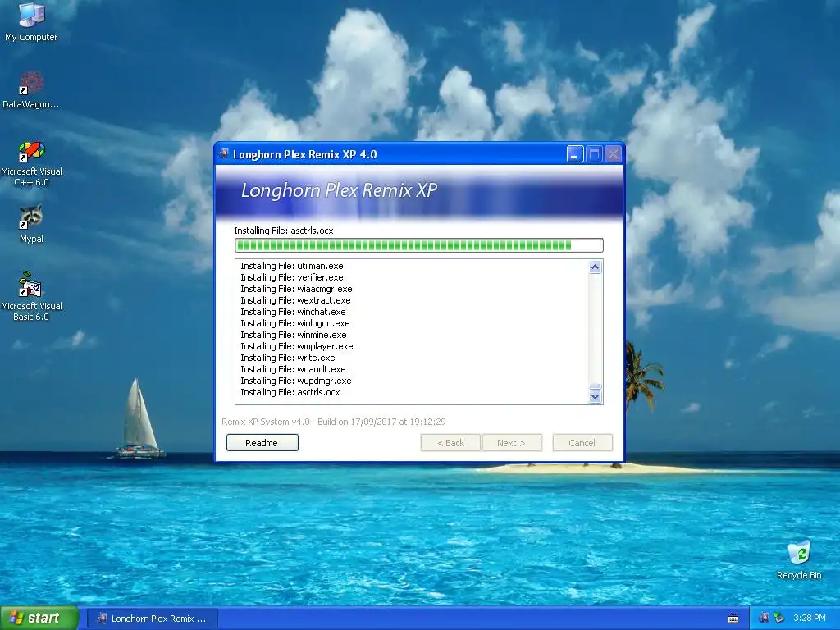Click the Longhorn Plex tray icon
The height and width of the screenshot is (630, 840).
click(764, 619)
